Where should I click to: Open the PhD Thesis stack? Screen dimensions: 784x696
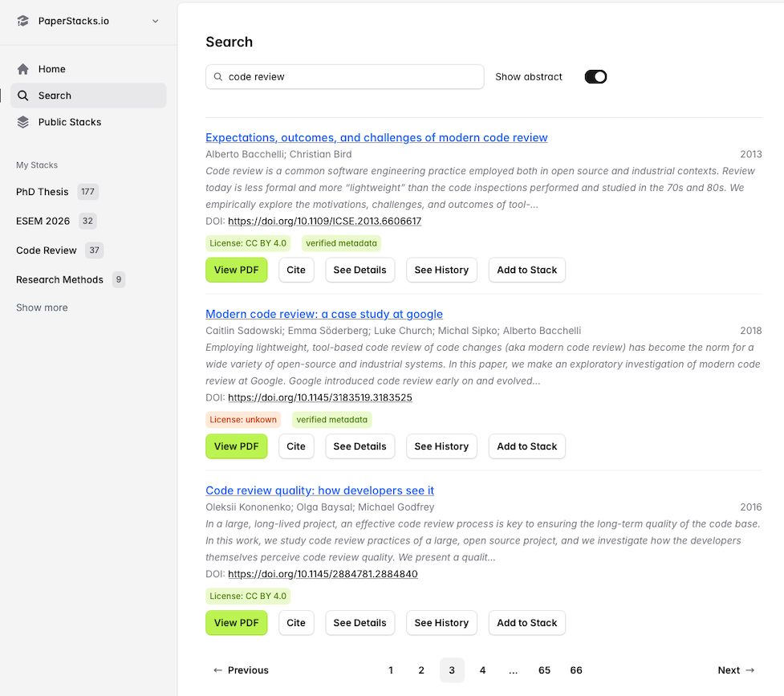click(43, 192)
